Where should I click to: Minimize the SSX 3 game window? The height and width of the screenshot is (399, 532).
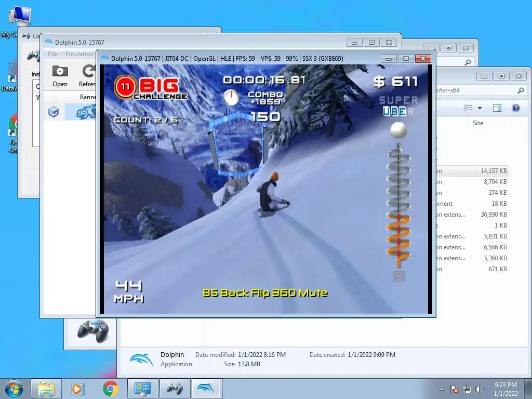[x=389, y=59]
